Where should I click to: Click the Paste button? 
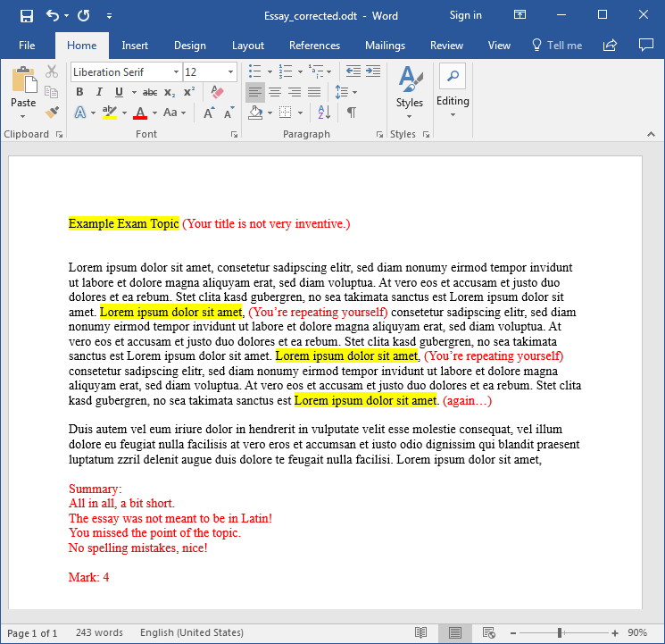click(23, 86)
